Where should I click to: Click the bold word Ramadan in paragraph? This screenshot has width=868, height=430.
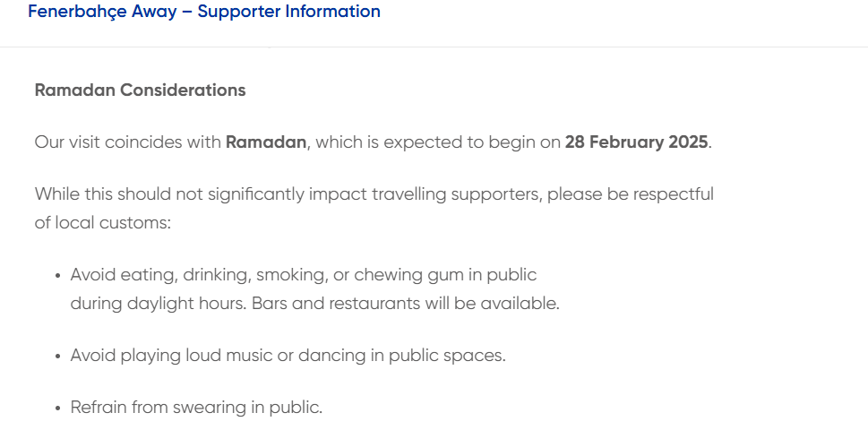tap(266, 142)
